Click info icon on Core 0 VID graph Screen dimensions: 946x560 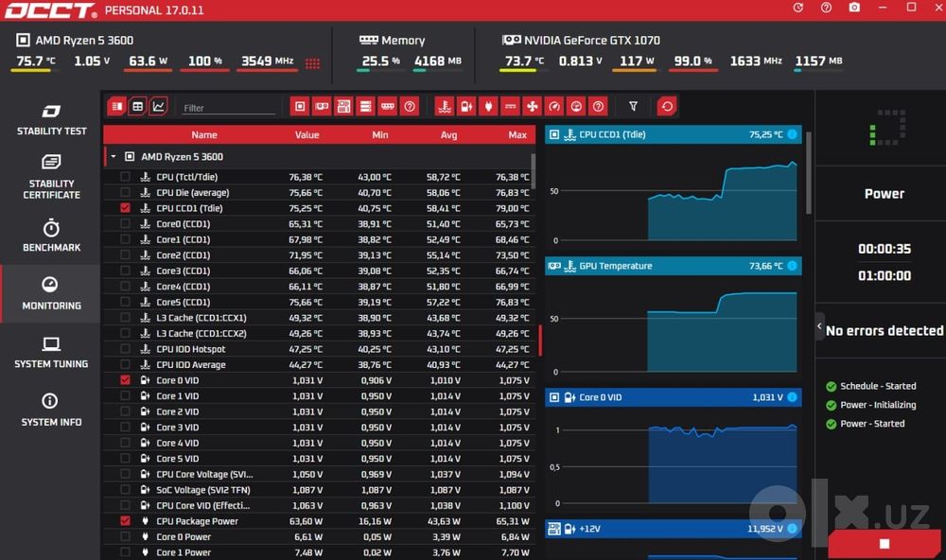pos(792,397)
